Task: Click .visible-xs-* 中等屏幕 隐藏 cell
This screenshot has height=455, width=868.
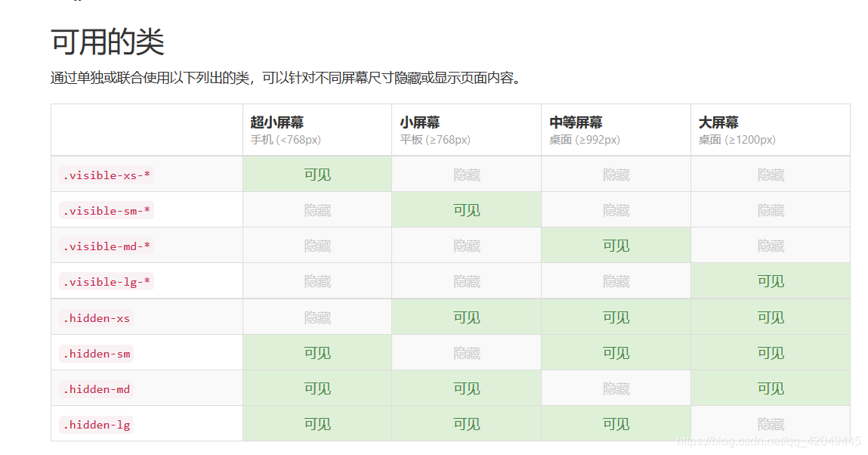Action: [x=616, y=175]
